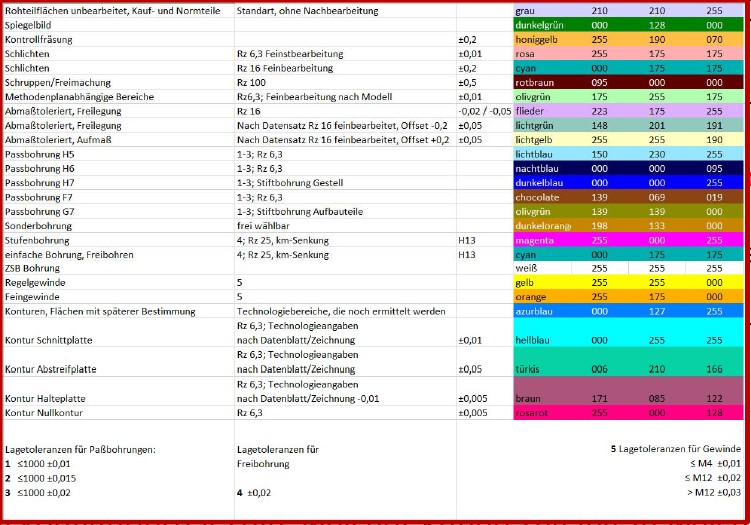Click the "Kontrollfräsung" cell
Viewport: 751px width, 525px height.
click(x=119, y=39)
